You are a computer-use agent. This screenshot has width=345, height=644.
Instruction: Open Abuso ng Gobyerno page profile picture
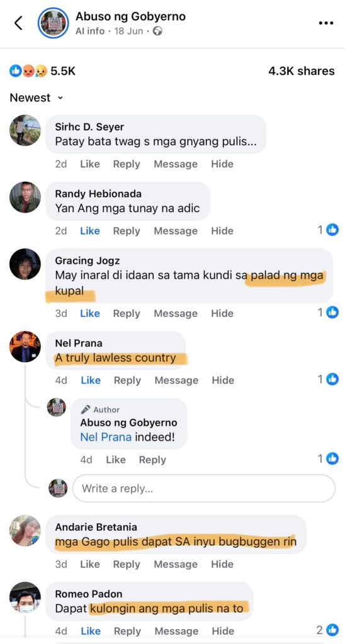pyautogui.click(x=53, y=23)
